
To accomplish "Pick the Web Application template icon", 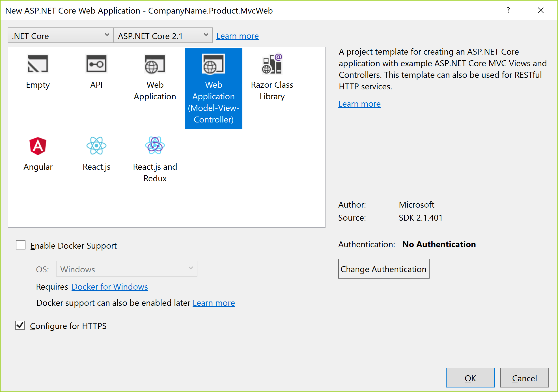I will pyautogui.click(x=155, y=64).
